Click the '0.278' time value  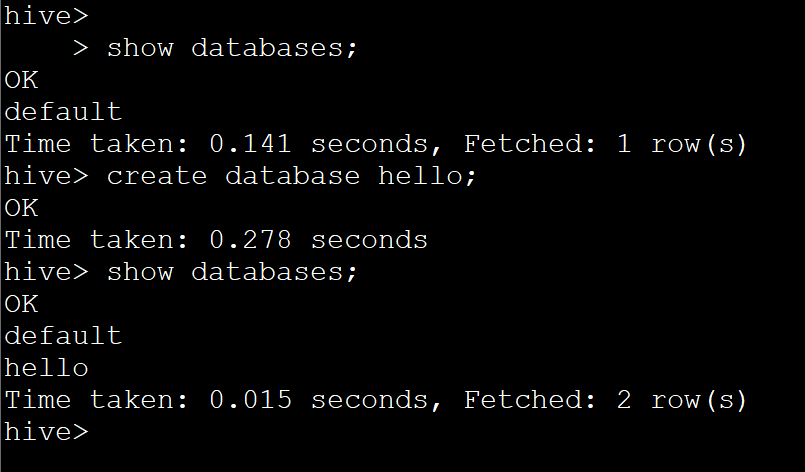[250, 239]
